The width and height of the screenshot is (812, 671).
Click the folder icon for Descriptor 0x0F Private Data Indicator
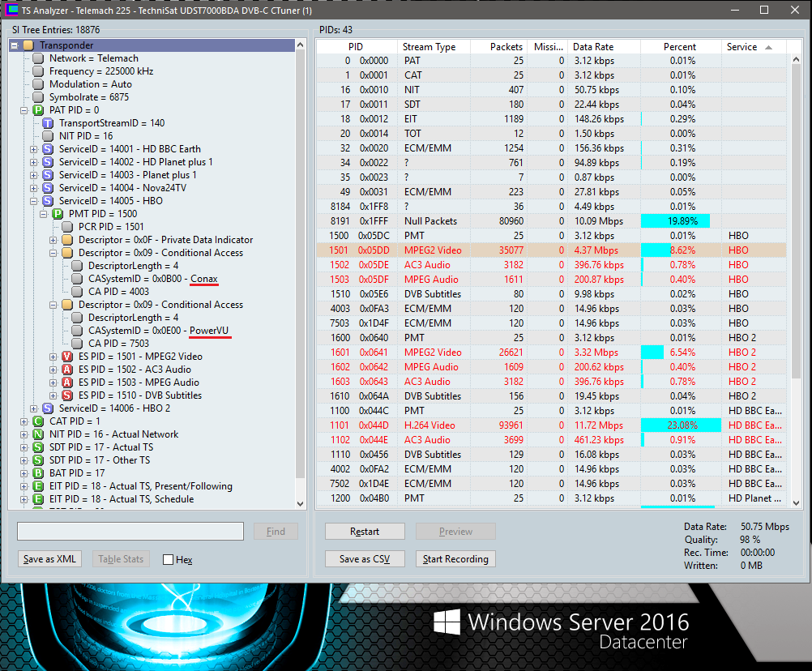pos(67,240)
